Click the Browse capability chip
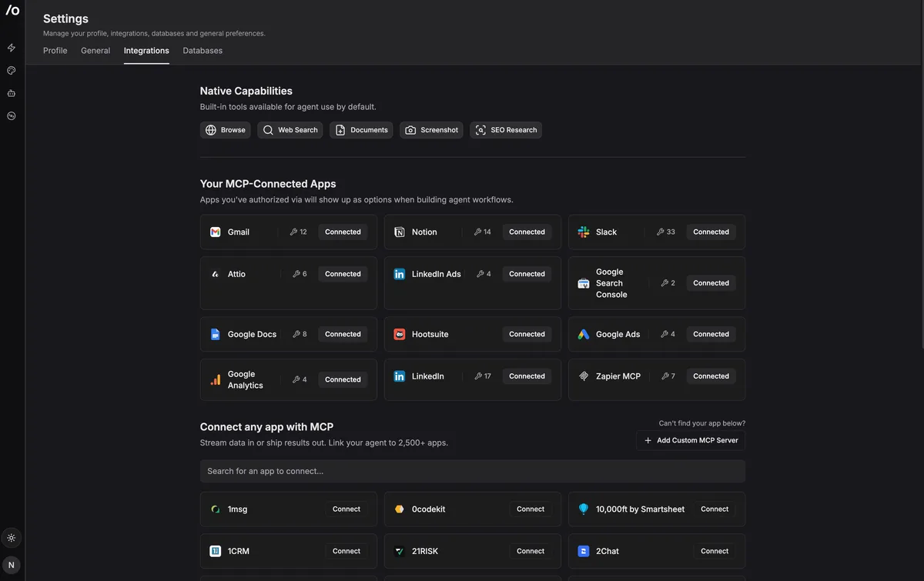The width and height of the screenshot is (924, 581). 226,130
